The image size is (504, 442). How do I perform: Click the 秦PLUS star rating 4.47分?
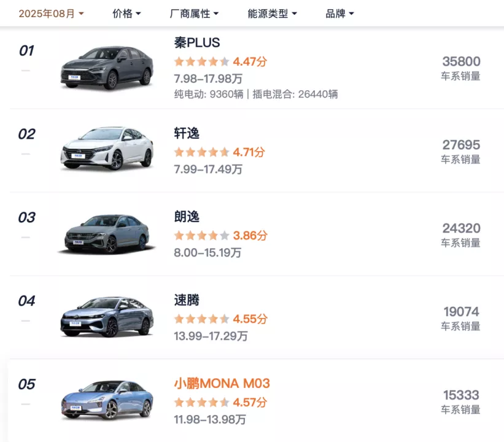point(220,61)
